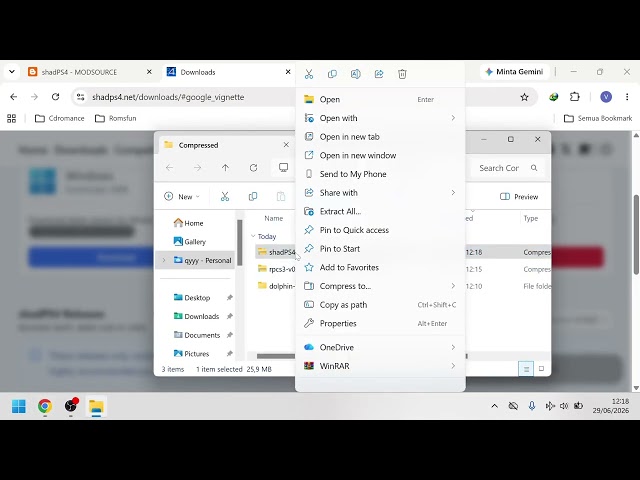Bookmark this page with star icon

click(x=524, y=97)
